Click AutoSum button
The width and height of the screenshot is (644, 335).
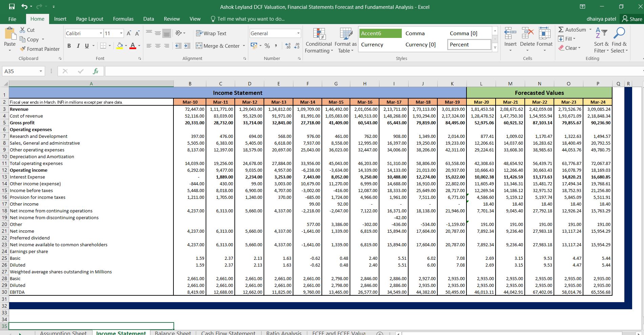[572, 29]
